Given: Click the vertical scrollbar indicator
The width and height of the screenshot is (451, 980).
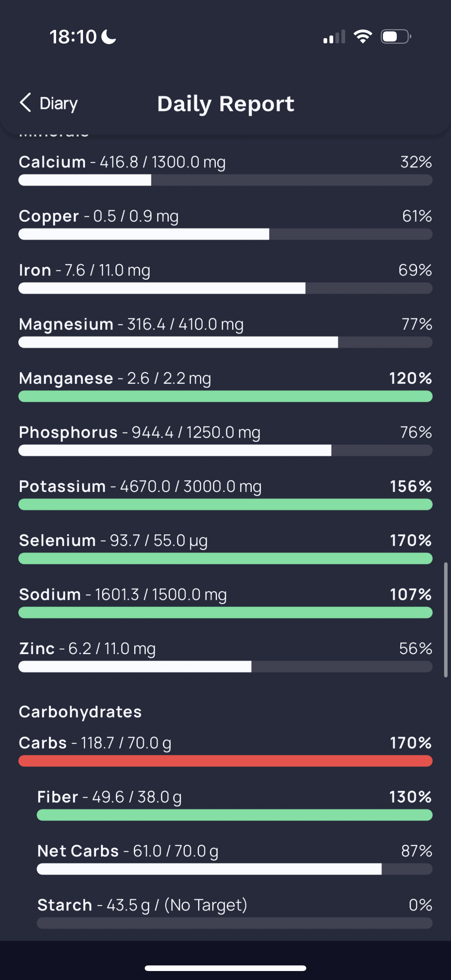Looking at the screenshot, I should click(445, 620).
